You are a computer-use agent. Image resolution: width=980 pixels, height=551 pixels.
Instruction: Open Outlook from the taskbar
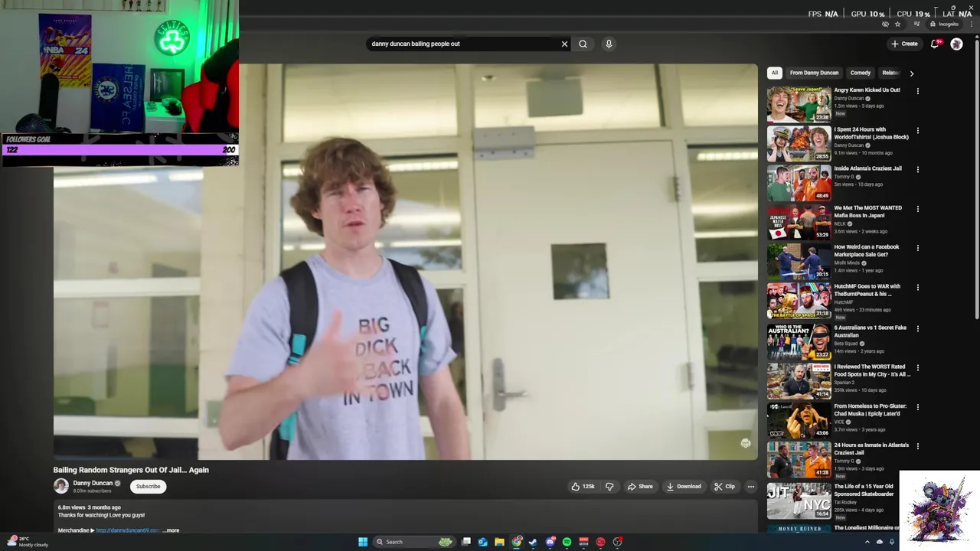pos(482,542)
